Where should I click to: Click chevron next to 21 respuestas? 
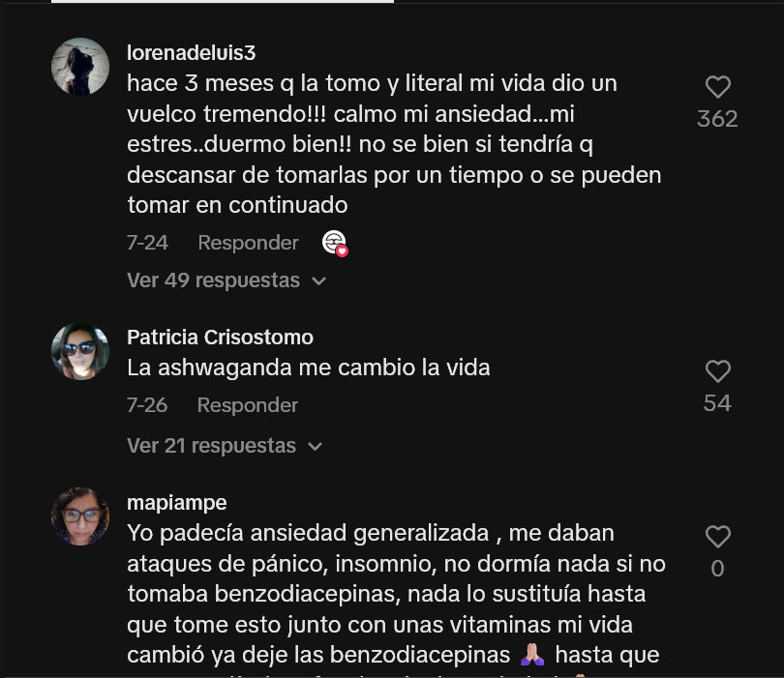pyautogui.click(x=315, y=446)
